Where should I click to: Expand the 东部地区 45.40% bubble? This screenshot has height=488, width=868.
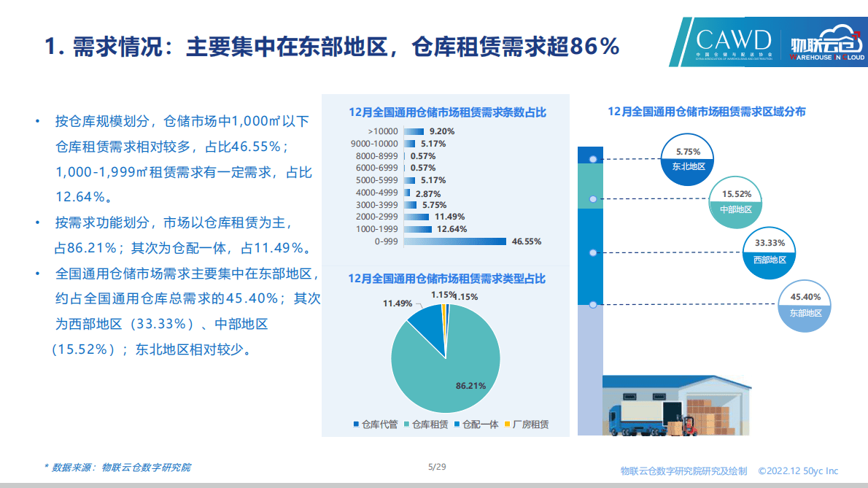[x=804, y=306]
